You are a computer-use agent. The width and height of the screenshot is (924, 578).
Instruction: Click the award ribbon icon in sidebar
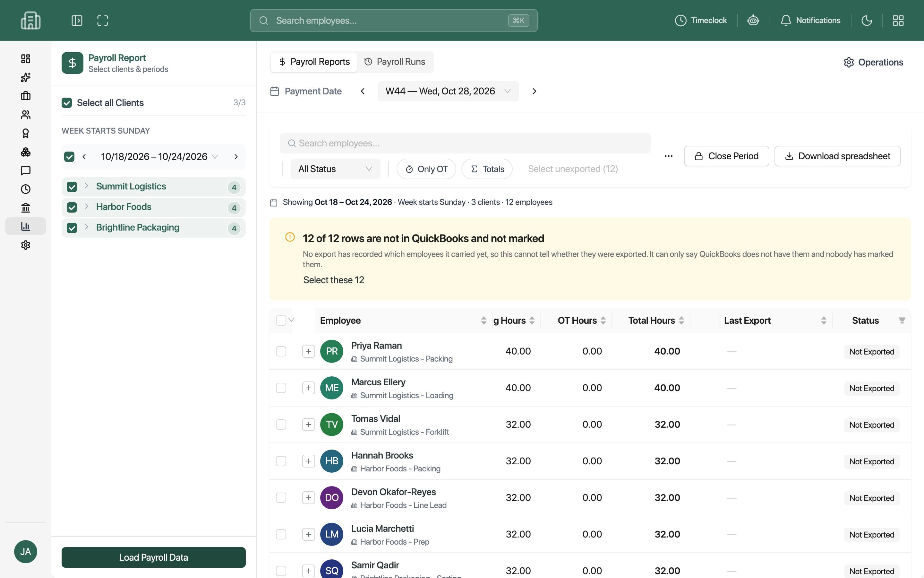coord(26,133)
